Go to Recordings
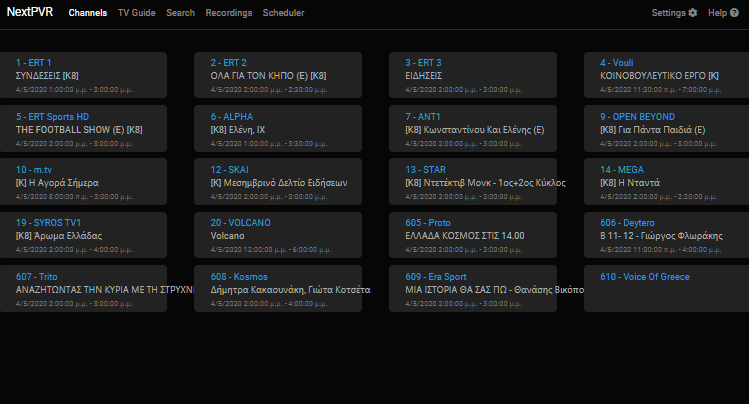The image size is (749, 404). 229,13
